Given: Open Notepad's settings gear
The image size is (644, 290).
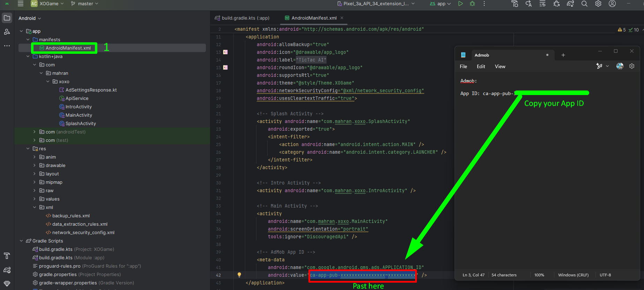Looking at the screenshot, I should click(x=632, y=66).
